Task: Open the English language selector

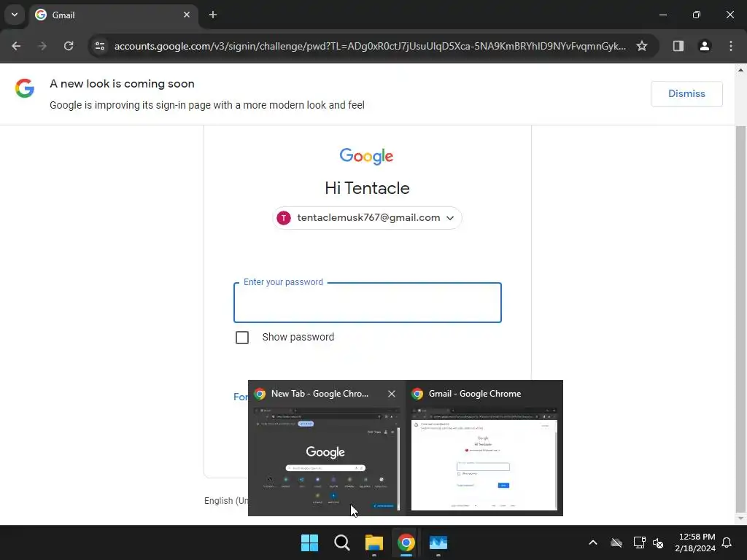Action: (x=226, y=500)
